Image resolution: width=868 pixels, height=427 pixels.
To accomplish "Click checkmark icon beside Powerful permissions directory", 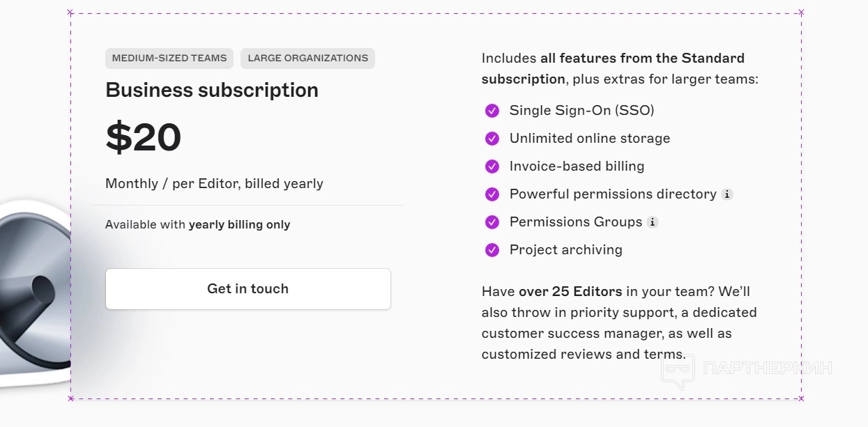I will (x=492, y=194).
